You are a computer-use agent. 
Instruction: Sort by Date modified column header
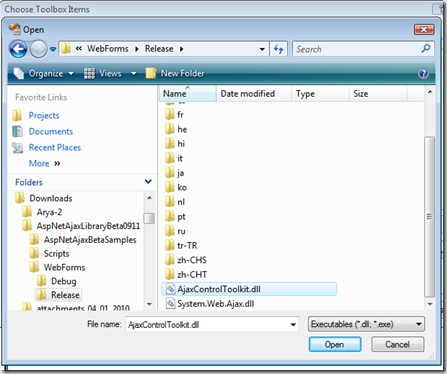[254, 94]
